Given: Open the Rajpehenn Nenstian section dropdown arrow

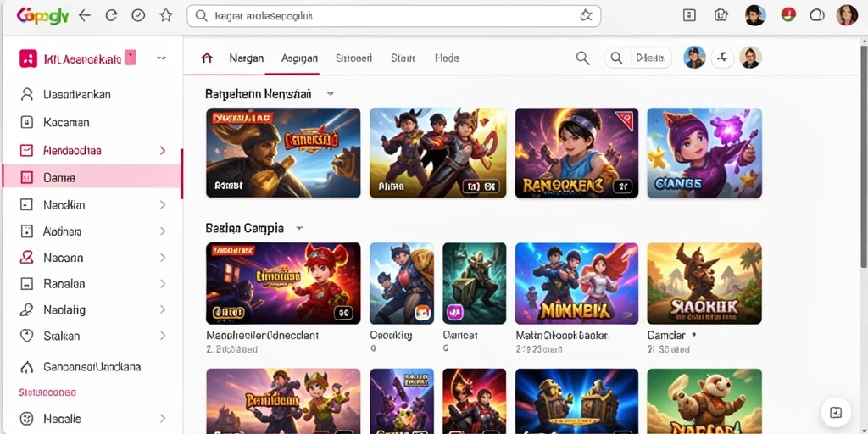Looking at the screenshot, I should [x=331, y=94].
